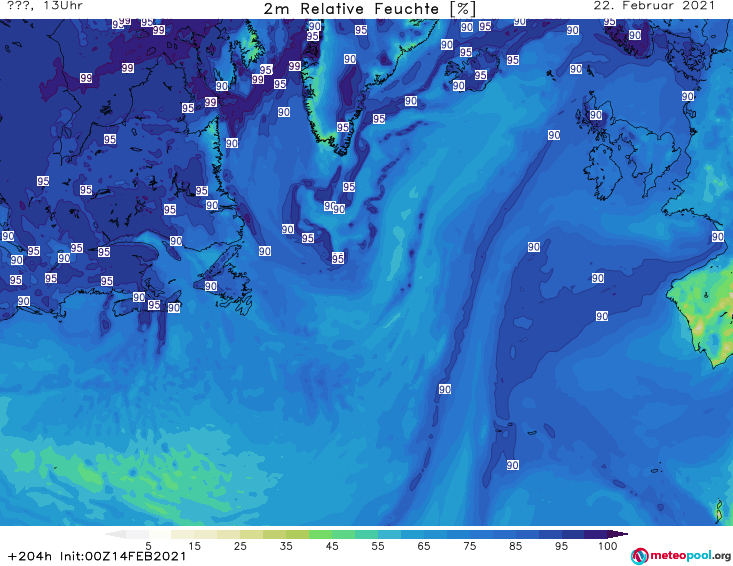733x566 pixels.
Task: Click the '55' tick on the color scale
Action: [378, 545]
